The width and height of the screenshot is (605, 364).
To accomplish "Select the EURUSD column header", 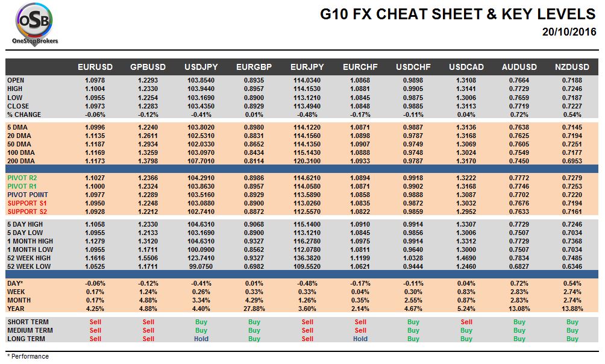I will [95, 67].
